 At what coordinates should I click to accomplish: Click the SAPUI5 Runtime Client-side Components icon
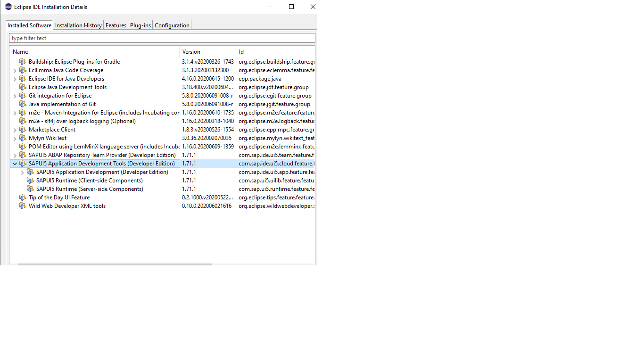[x=30, y=181]
